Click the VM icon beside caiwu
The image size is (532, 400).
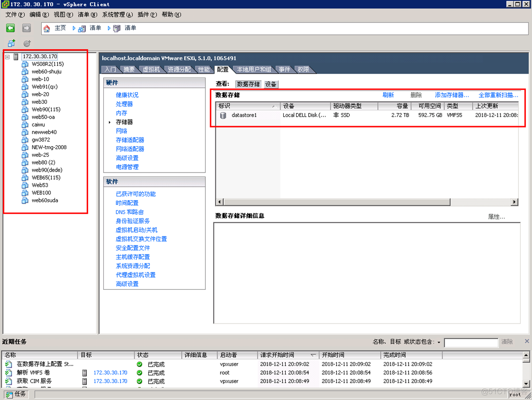pyautogui.click(x=25, y=125)
